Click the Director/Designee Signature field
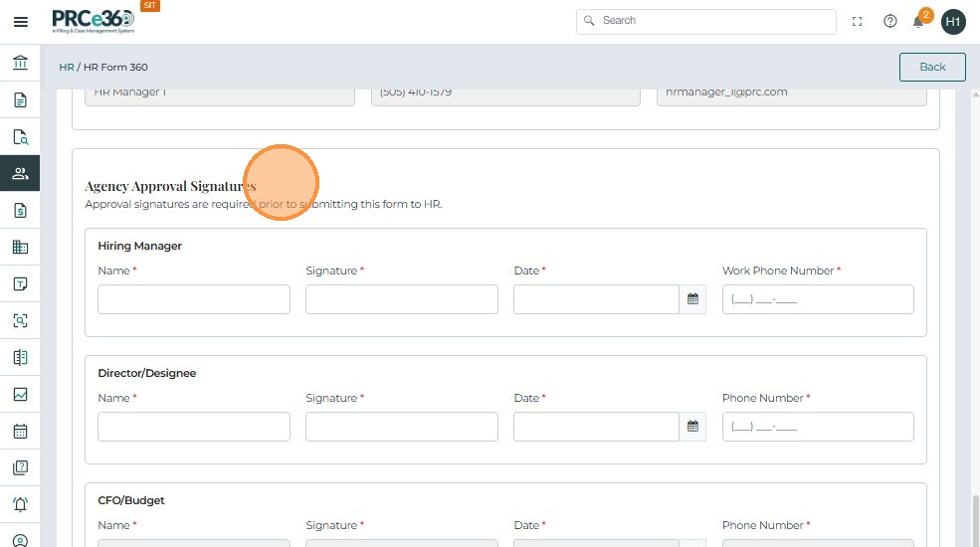Screen dimensions: 980x547 click(x=402, y=427)
